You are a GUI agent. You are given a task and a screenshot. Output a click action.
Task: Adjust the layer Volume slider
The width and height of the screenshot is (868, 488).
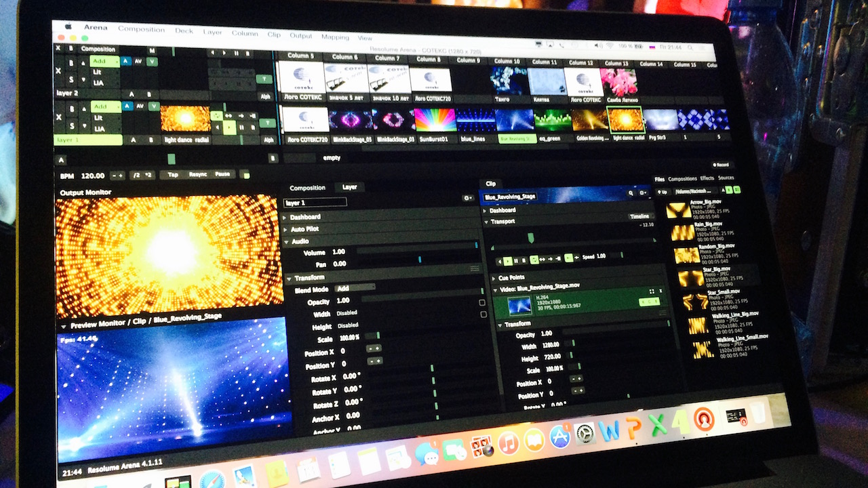(x=417, y=249)
